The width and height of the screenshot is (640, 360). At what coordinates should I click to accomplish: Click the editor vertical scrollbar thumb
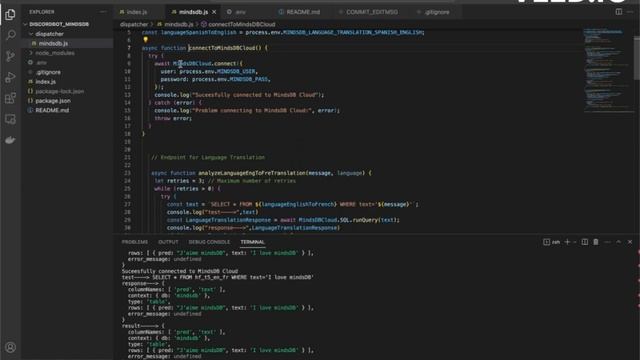click(636, 57)
